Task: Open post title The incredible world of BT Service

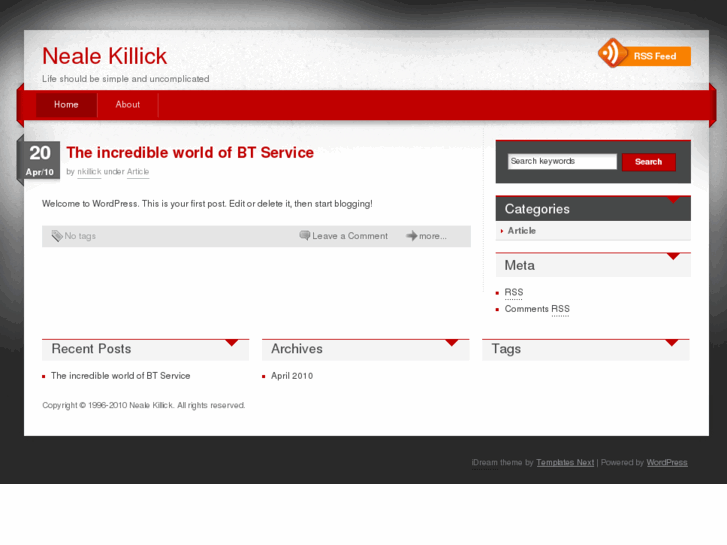Action: [190, 153]
